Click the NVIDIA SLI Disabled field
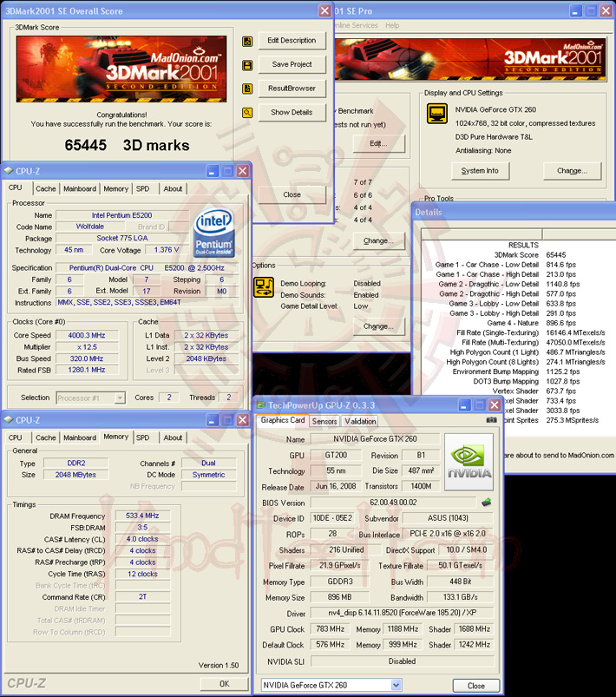 click(x=402, y=661)
